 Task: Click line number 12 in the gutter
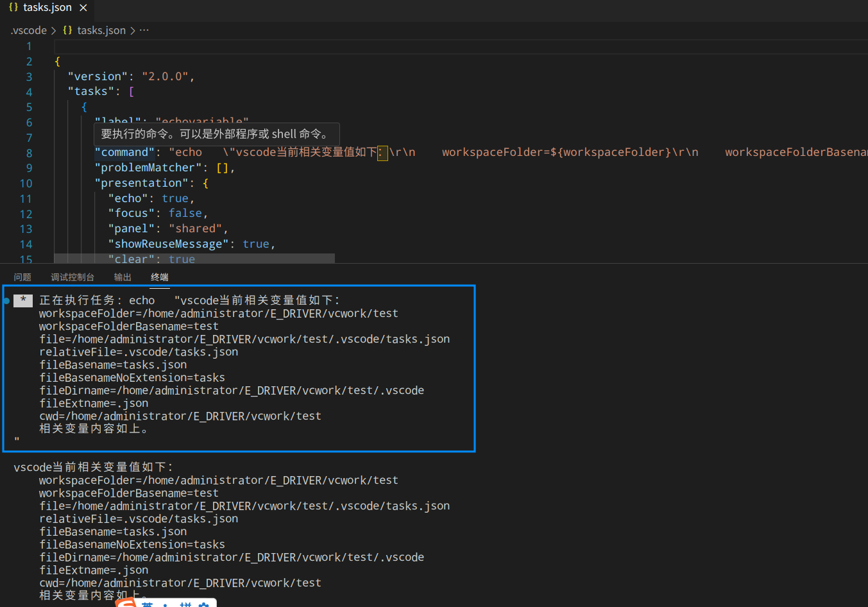tap(26, 214)
